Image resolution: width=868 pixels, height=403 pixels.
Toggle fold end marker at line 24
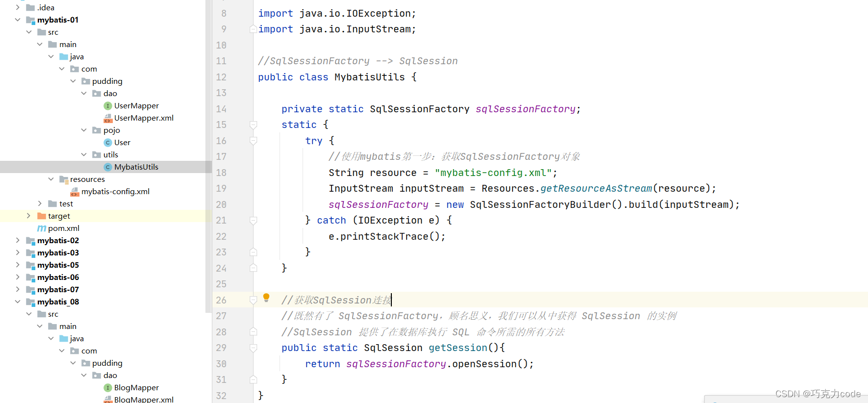point(254,268)
